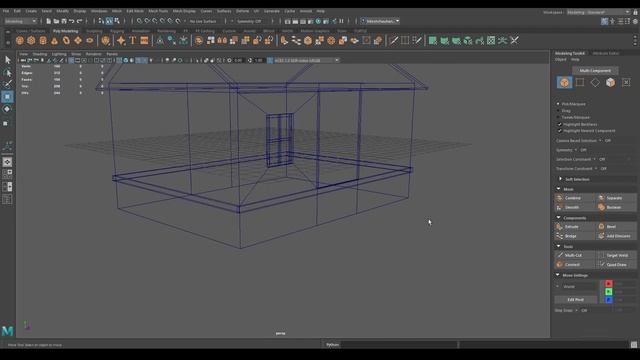Open the Help menu in the main menu bar

[x=321, y=11]
